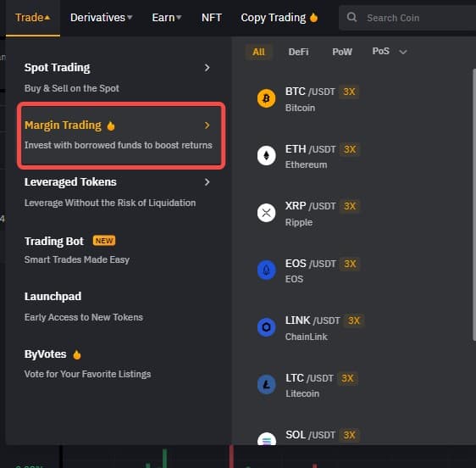
Task: Select the PoW filter tab
Action: (342, 52)
